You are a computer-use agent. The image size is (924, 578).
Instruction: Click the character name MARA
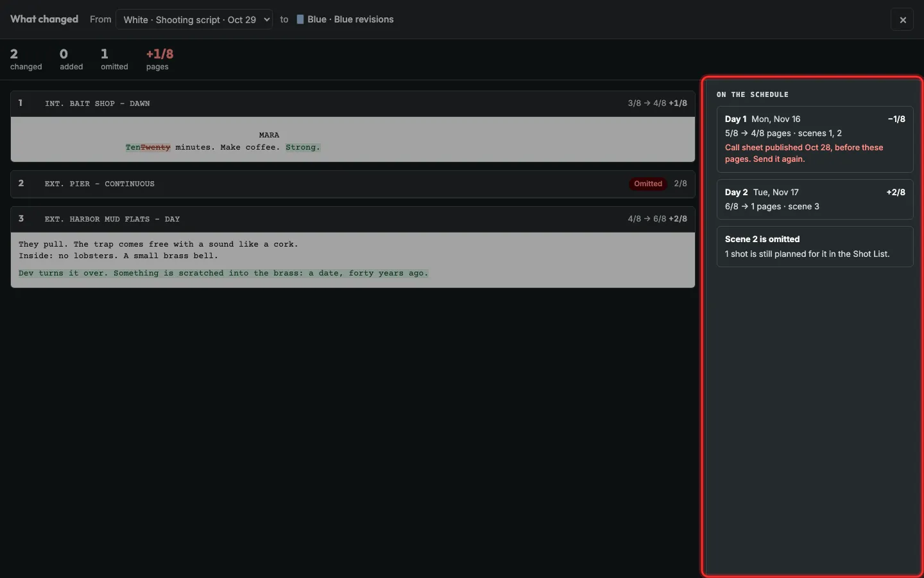[x=269, y=135]
